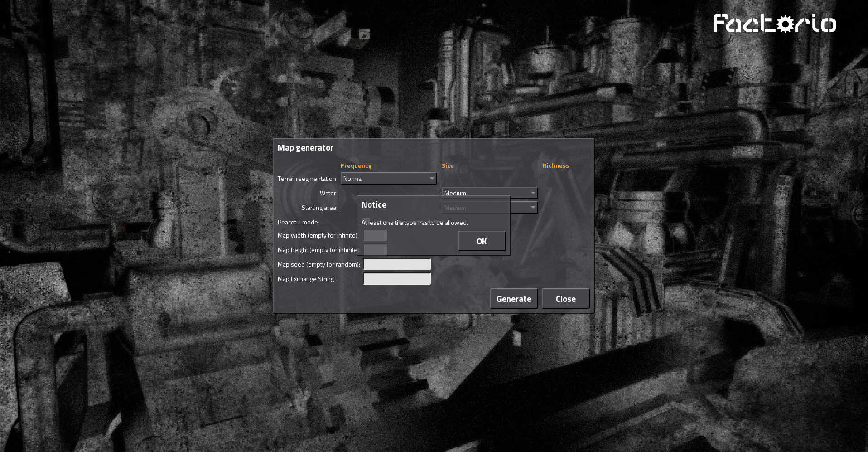Click the Terrain segmentation label

307,179
